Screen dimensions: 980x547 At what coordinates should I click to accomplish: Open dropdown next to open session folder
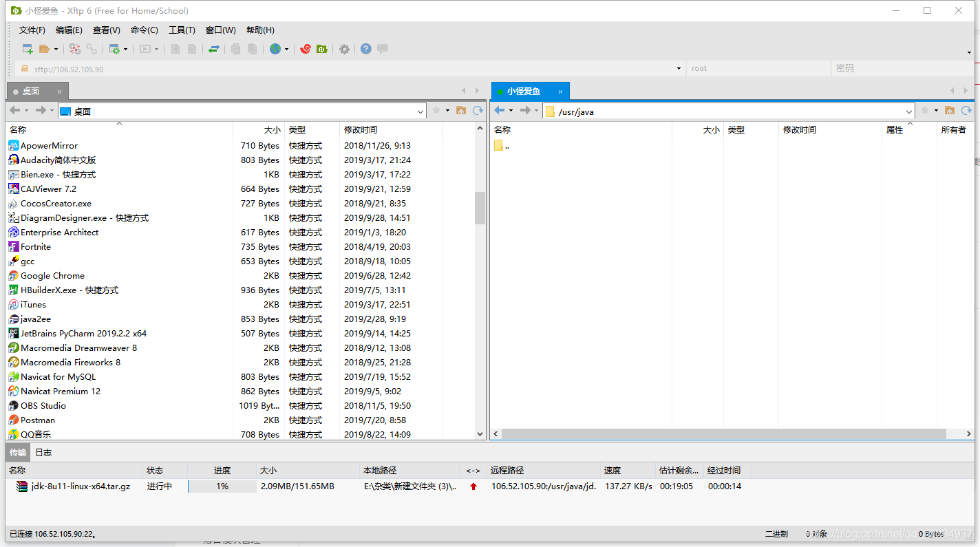coord(56,50)
